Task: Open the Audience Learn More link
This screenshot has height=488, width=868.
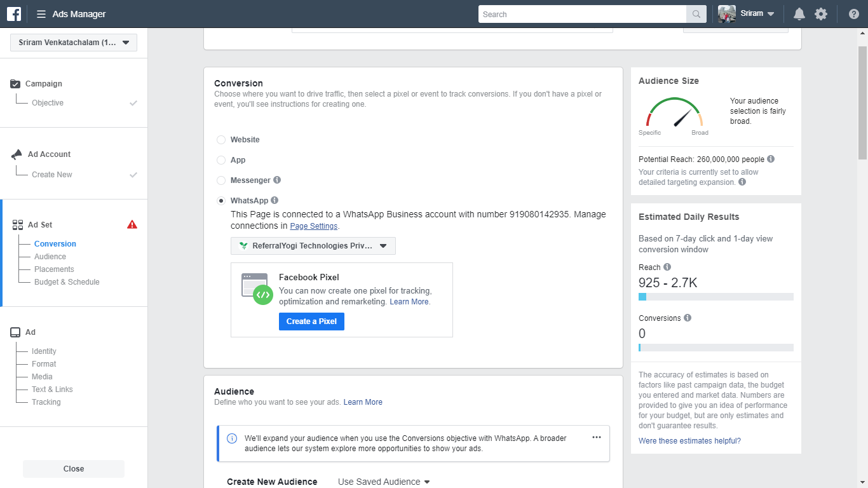Action: click(363, 402)
